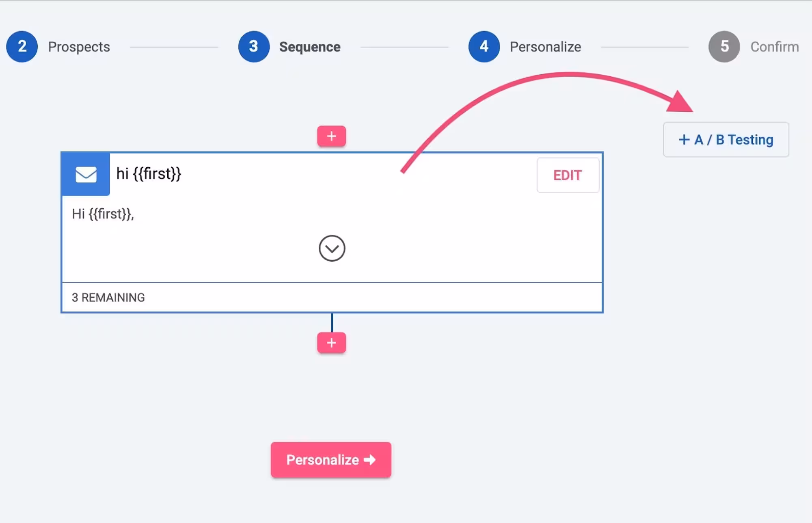Click the A / B Testing button text
The width and height of the screenshot is (812, 523).
(x=734, y=140)
